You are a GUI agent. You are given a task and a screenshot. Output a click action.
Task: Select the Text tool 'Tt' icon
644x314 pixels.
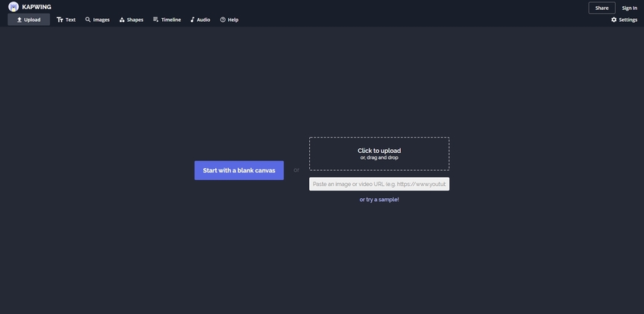pyautogui.click(x=60, y=20)
